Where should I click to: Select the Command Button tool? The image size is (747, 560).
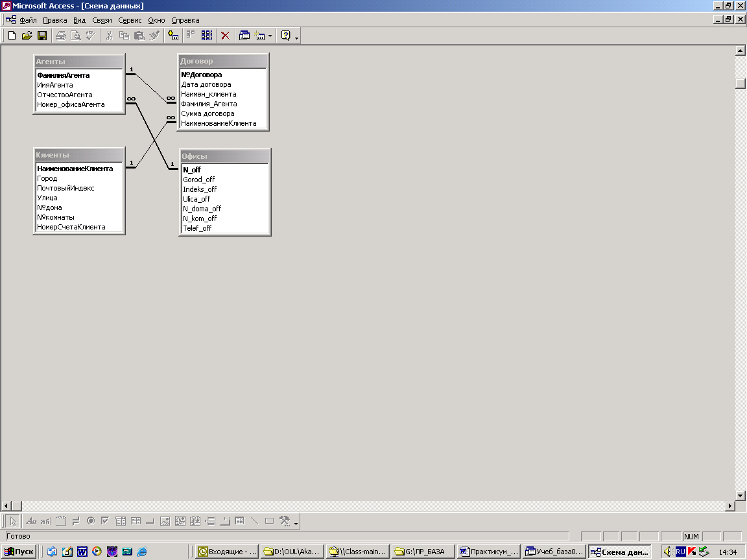(x=150, y=521)
